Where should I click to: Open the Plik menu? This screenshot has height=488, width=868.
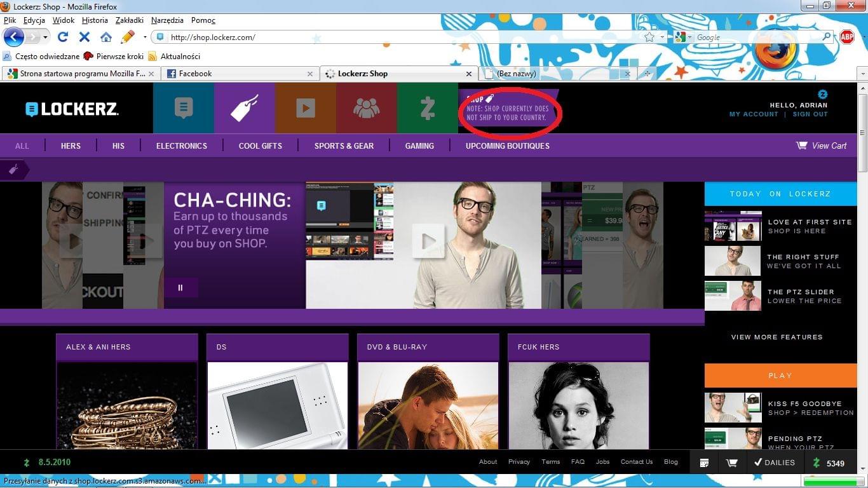pos(10,20)
